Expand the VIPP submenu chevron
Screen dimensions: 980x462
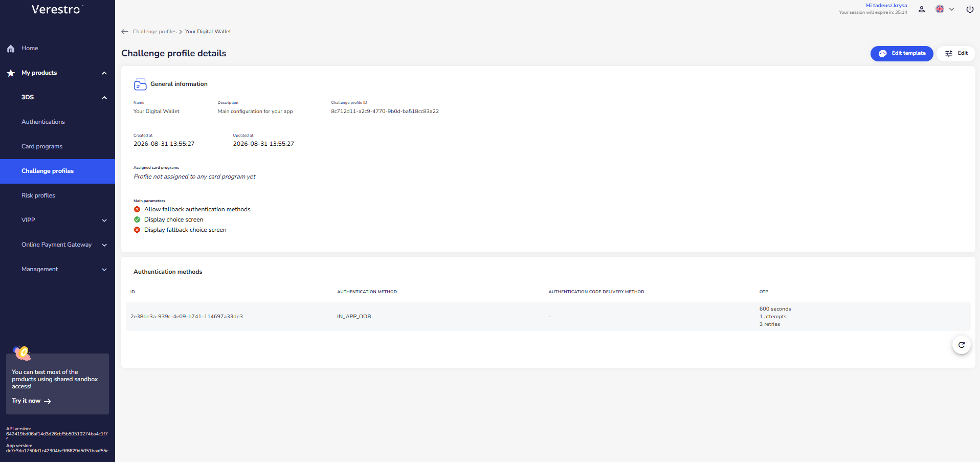click(104, 221)
